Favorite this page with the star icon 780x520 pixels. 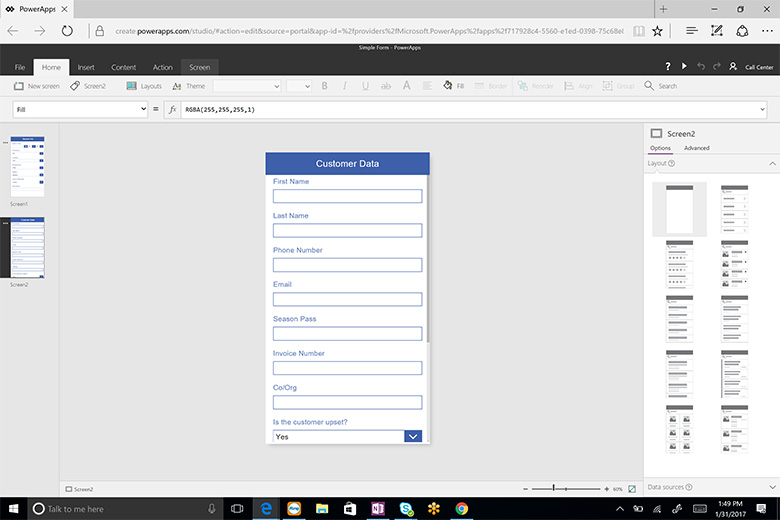657,31
